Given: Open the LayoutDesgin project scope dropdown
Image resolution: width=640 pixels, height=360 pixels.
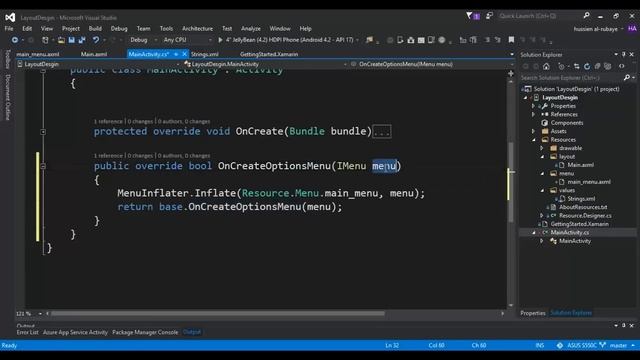Looking at the screenshot, I should 98,64.
